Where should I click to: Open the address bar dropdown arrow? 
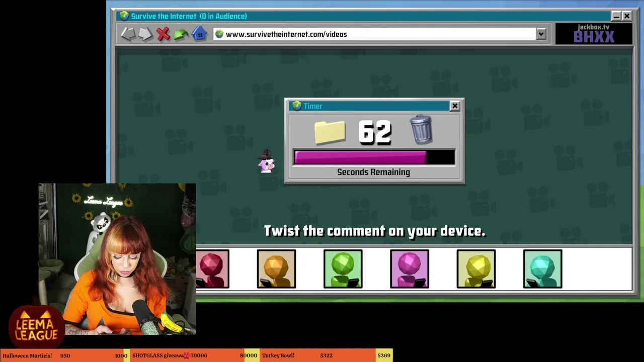[541, 34]
